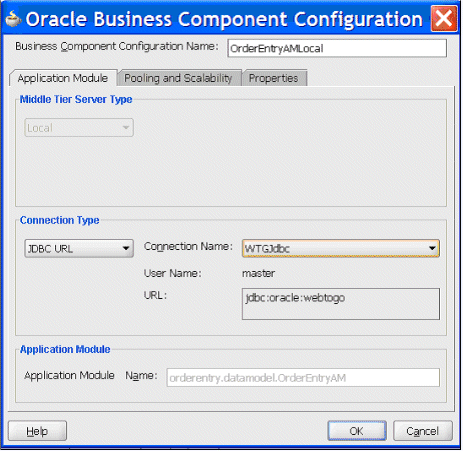Image resolution: width=463 pixels, height=451 pixels.
Task: Click the Application Module Name field
Action: (x=303, y=378)
